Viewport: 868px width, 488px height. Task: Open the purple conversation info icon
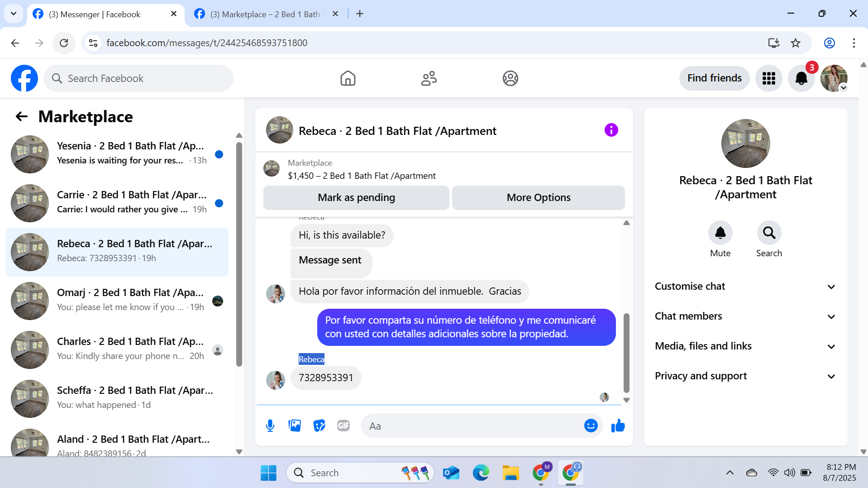coord(611,130)
